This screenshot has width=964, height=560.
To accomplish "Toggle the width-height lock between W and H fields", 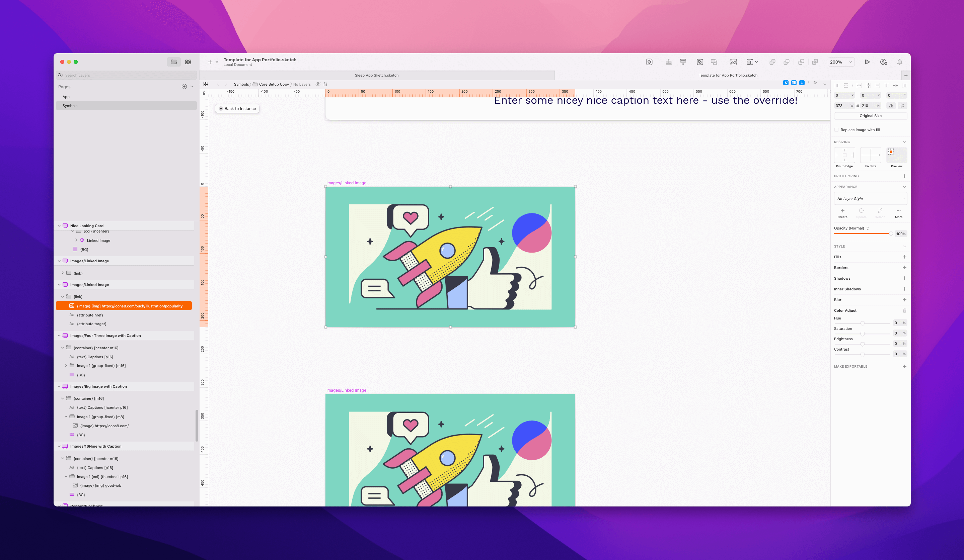I will point(858,105).
